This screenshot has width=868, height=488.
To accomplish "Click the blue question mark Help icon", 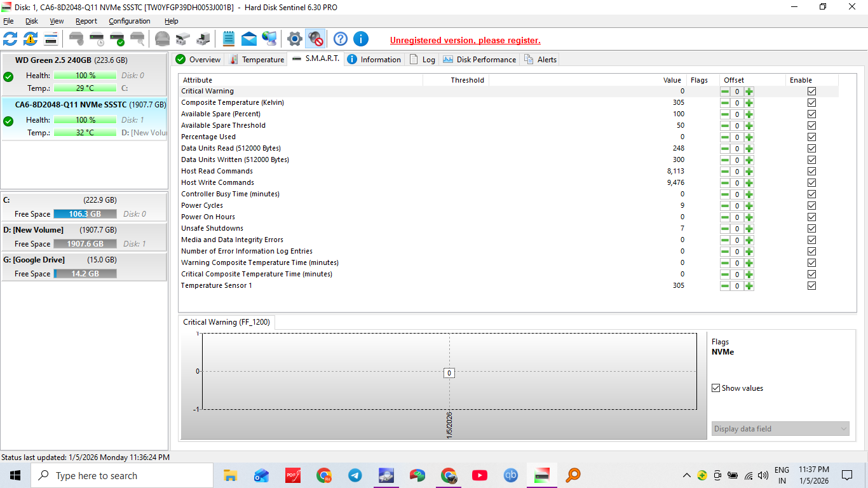I will click(341, 39).
